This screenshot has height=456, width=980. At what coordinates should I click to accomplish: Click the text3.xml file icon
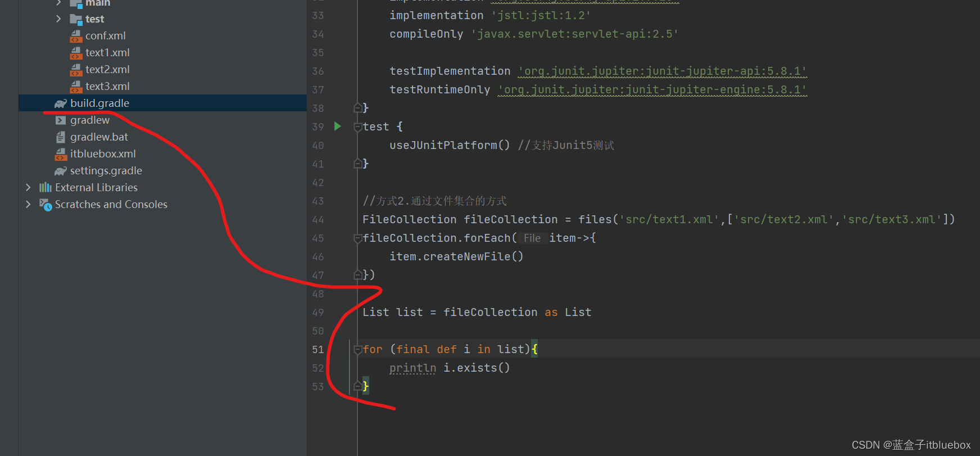[x=76, y=87]
